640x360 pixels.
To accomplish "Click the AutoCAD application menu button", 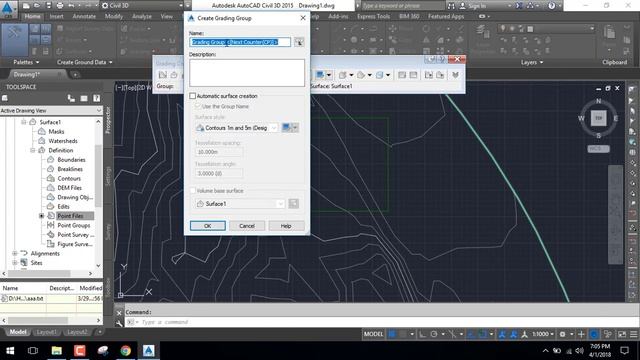I will (8, 9).
